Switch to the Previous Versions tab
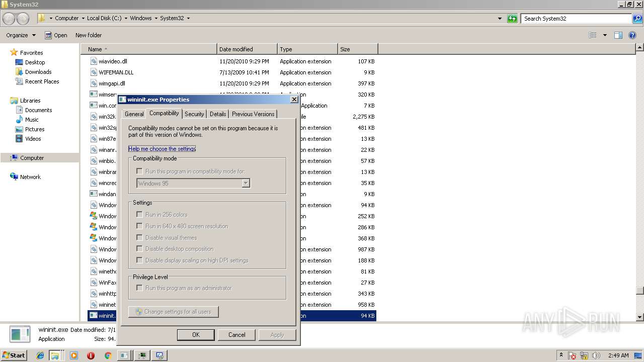The image size is (644, 362). 253,114
